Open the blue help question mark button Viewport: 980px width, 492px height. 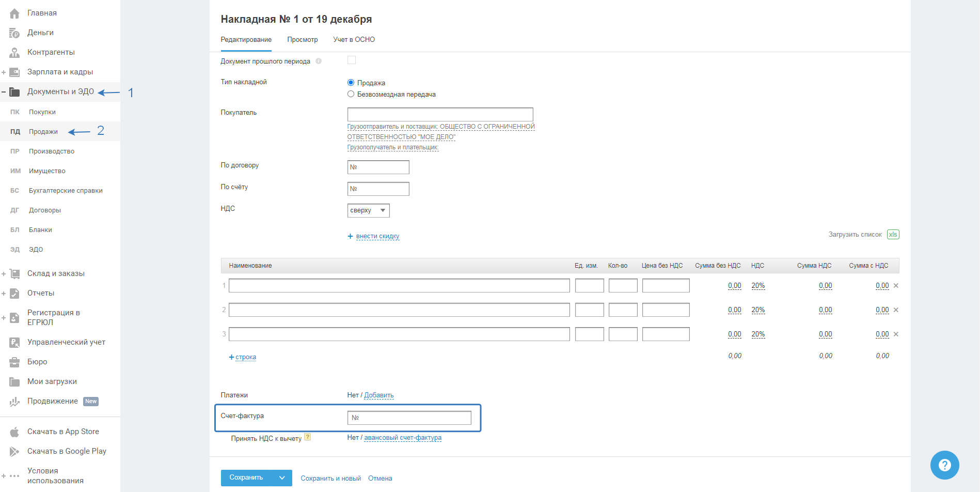pos(944,465)
